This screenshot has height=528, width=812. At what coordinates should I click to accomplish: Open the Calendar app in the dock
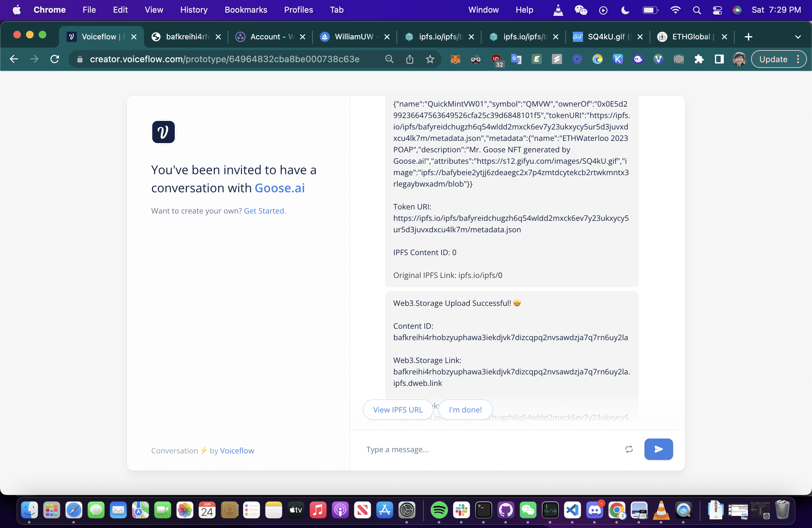207,510
